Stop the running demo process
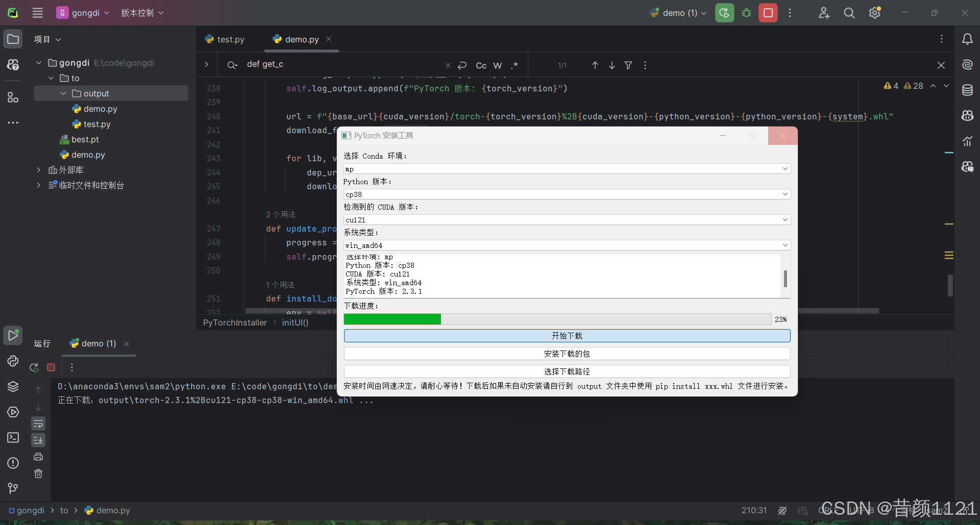The width and height of the screenshot is (980, 525). point(768,13)
